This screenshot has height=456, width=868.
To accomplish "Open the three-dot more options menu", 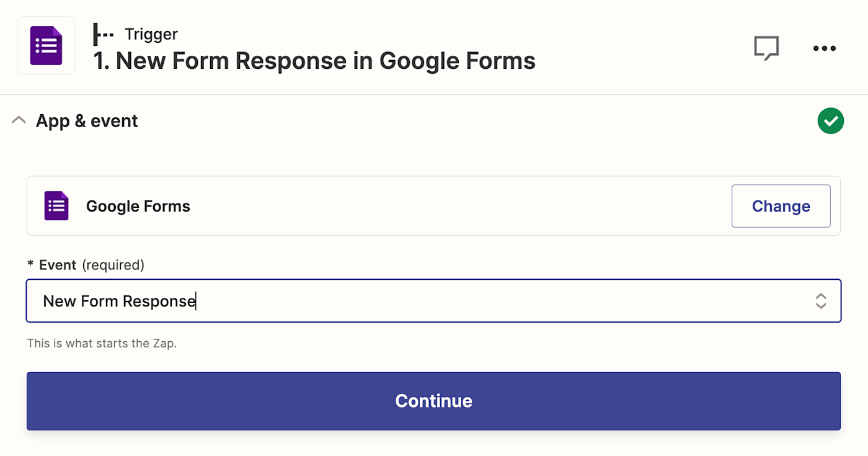I will click(824, 48).
